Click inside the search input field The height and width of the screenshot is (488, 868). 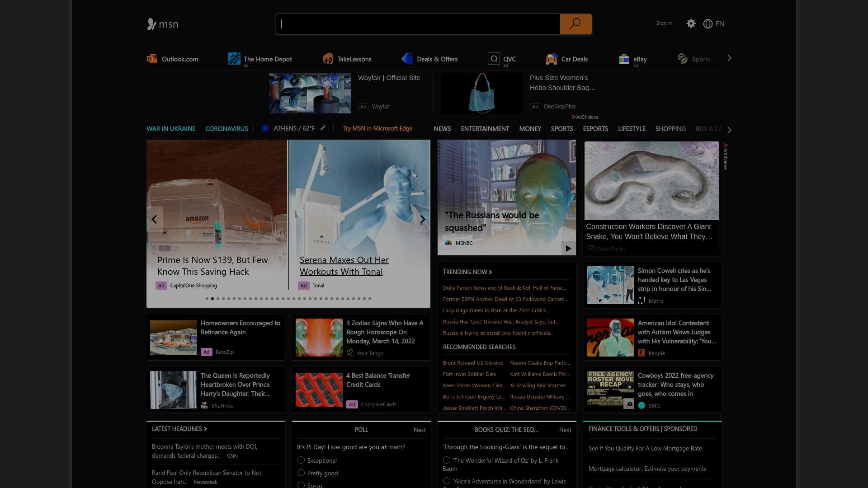coord(418,24)
